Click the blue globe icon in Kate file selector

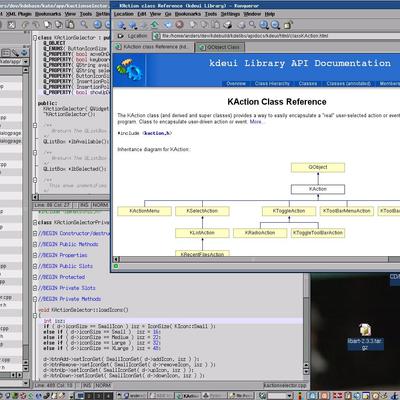tap(24, 52)
